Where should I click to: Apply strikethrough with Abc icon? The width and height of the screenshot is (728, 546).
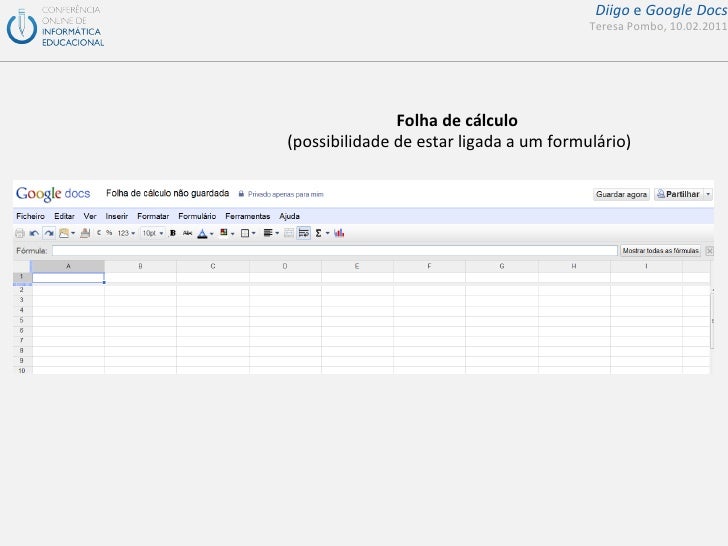pyautogui.click(x=187, y=233)
